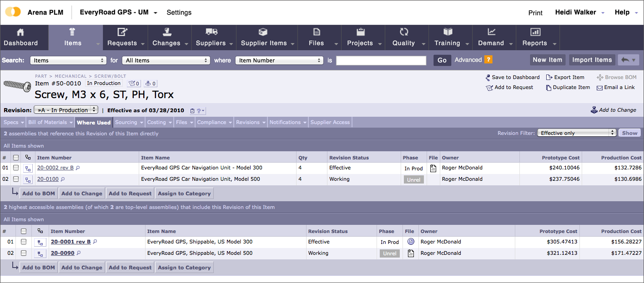Click the clipboard icon next to the effective date
This screenshot has width=644, height=283.
(x=192, y=110)
